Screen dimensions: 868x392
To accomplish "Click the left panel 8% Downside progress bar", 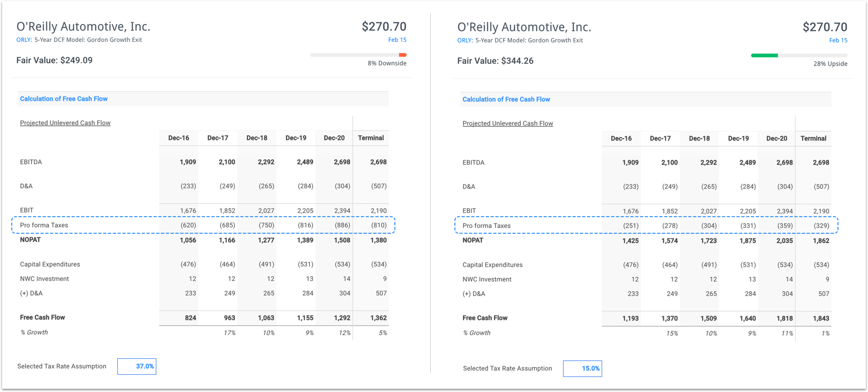I will pyautogui.click(x=358, y=55).
